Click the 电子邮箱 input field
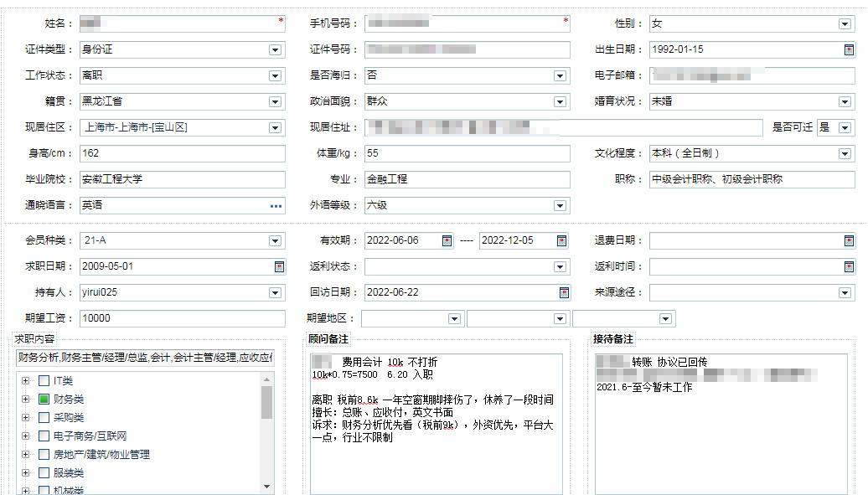This screenshot has width=868, height=495. [x=752, y=76]
